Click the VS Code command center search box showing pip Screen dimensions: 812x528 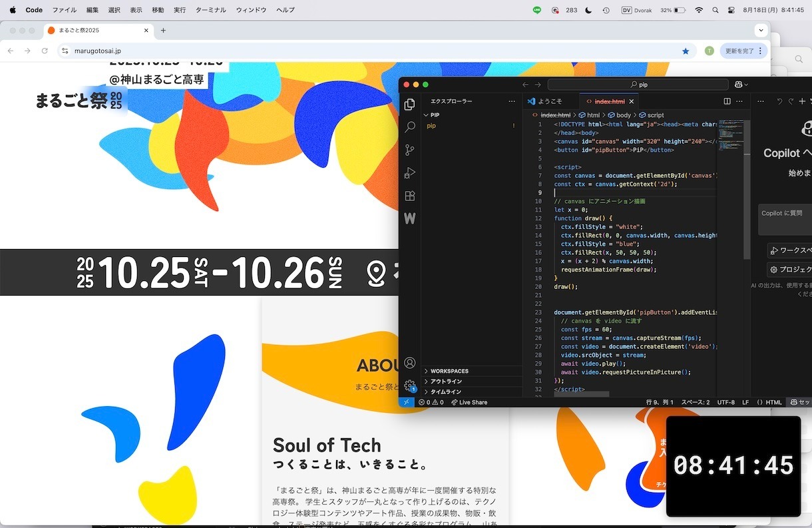point(638,85)
